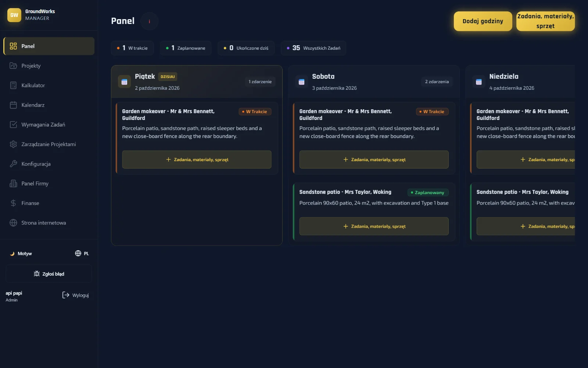The width and height of the screenshot is (588, 368).
Task: Select the W trakcie status counter
Action: click(132, 48)
